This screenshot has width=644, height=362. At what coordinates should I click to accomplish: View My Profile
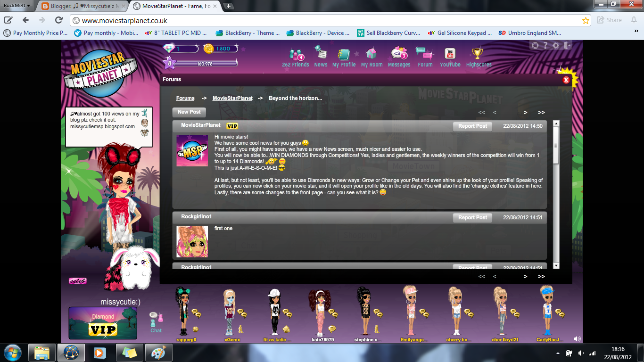(x=344, y=57)
